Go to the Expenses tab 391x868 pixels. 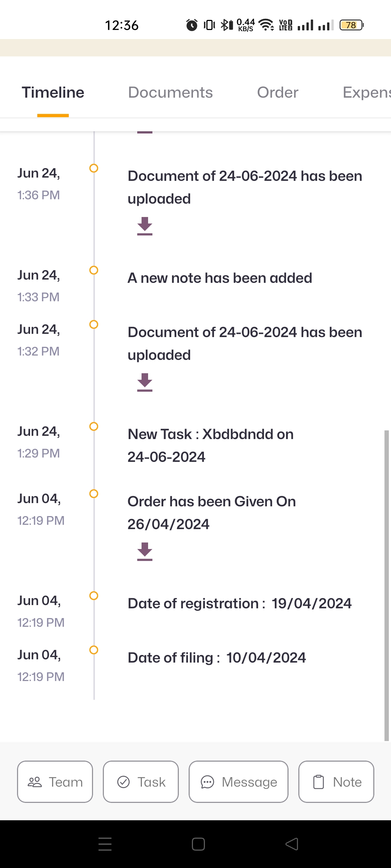[x=366, y=93]
